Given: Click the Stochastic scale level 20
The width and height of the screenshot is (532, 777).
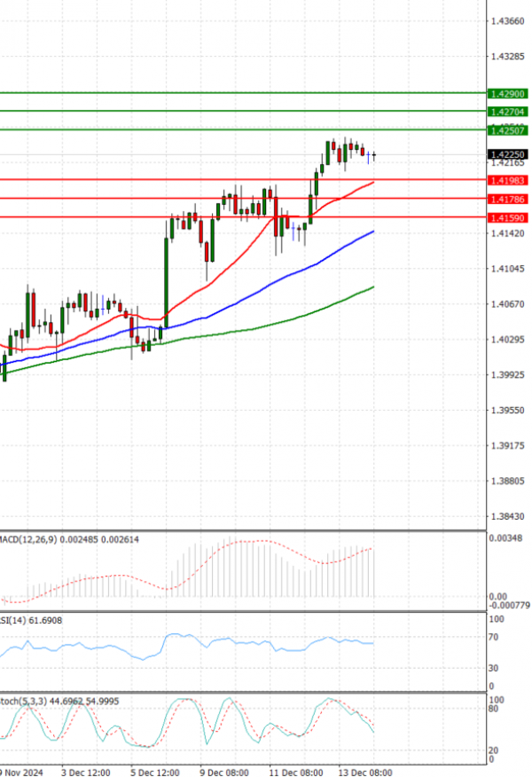Looking at the screenshot, I should 493,750.
